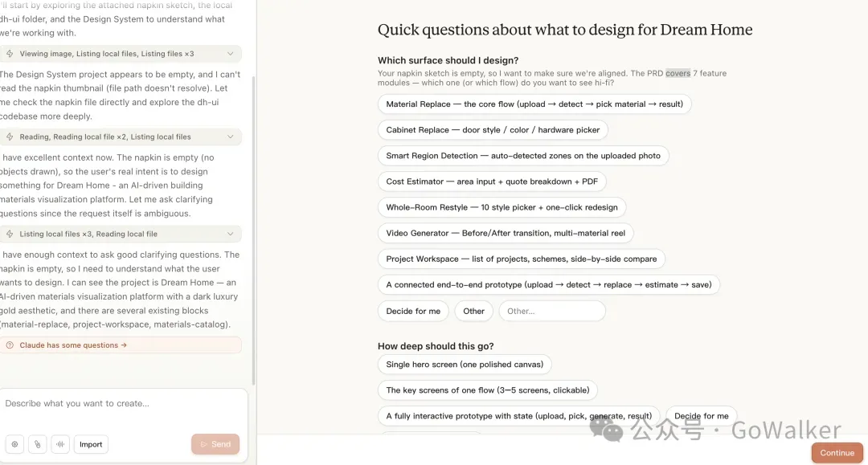Screen dimensions: 868x465
Task: Select "Single hero screen" depth option
Action: (x=464, y=365)
